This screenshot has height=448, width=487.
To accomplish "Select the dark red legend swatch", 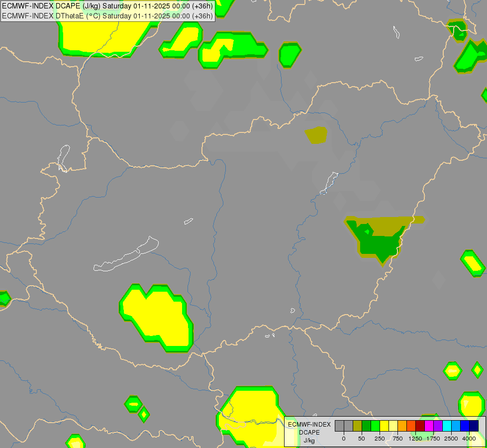I will point(420,426).
